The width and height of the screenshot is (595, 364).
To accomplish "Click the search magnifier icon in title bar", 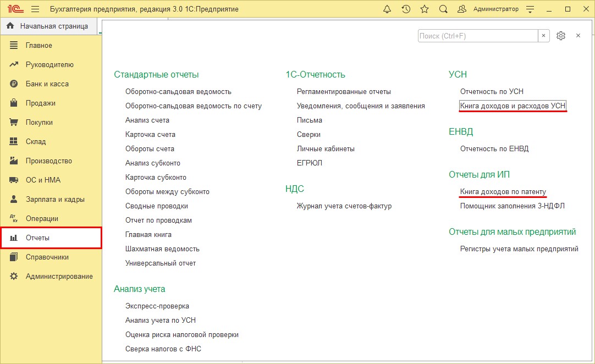I will pyautogui.click(x=443, y=9).
